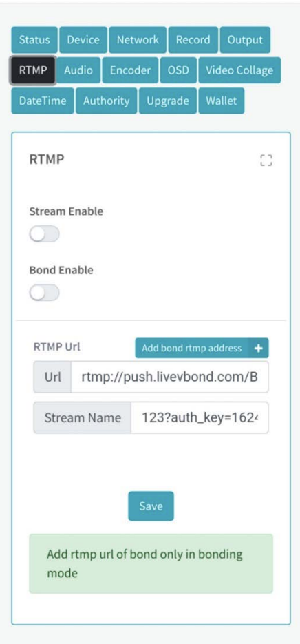Select the Authority tab

106,101
